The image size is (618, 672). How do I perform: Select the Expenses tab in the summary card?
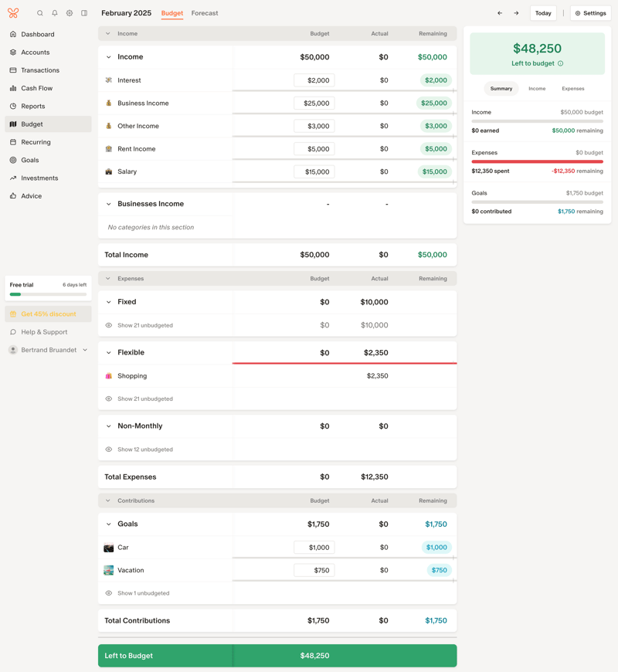click(572, 88)
